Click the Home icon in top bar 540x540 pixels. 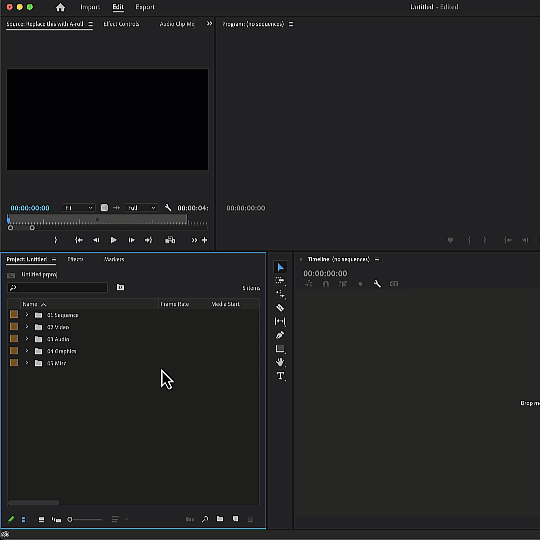(x=60, y=7)
